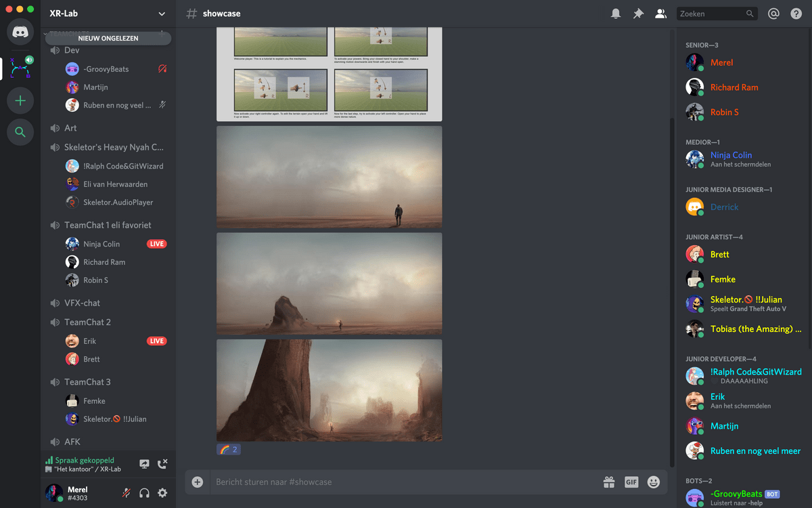This screenshot has width=812, height=508.
Task: Toggle headphone deafen
Action: [144, 493]
